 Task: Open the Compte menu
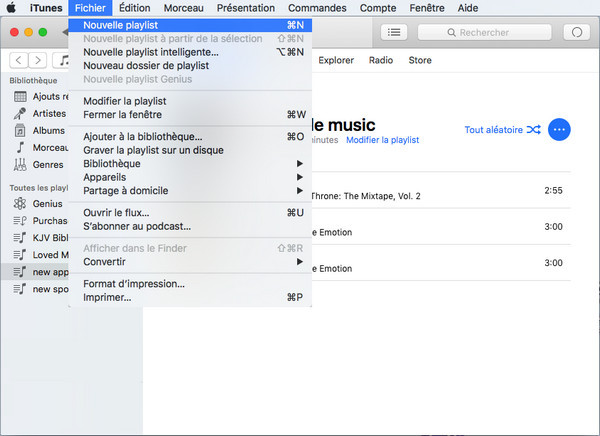378,8
